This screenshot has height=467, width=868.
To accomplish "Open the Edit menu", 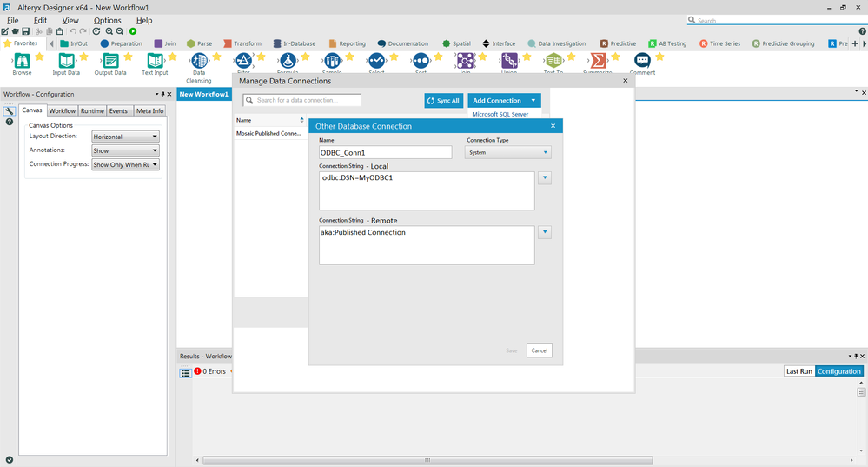I will pos(41,20).
